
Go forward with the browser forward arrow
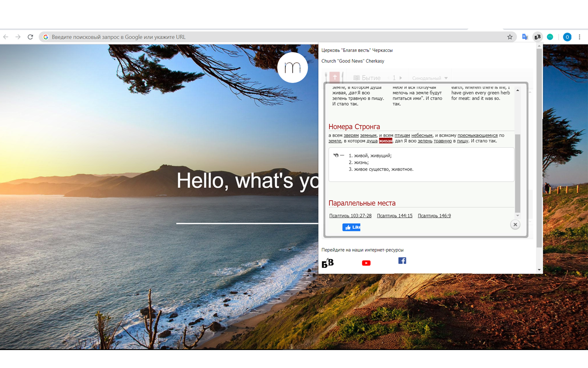(x=18, y=37)
